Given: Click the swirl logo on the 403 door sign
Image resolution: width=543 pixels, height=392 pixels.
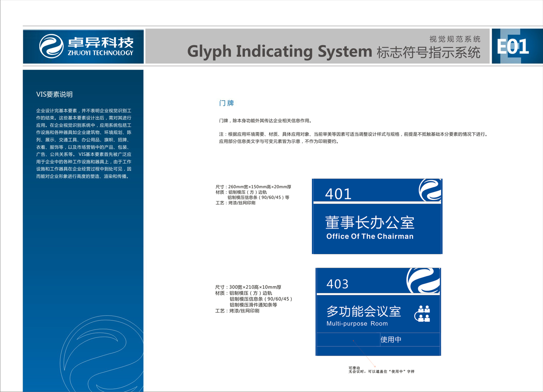Looking at the screenshot, I should 423,280.
